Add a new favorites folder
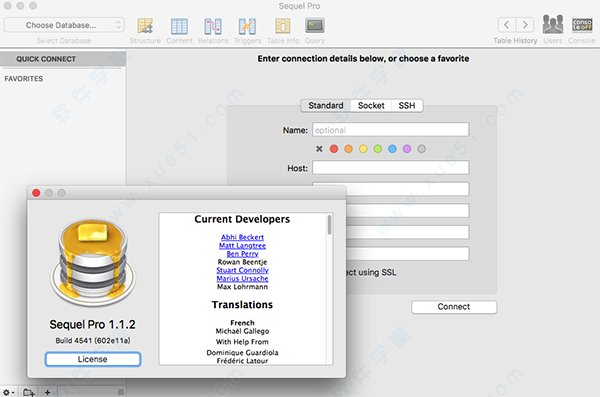 (29, 392)
